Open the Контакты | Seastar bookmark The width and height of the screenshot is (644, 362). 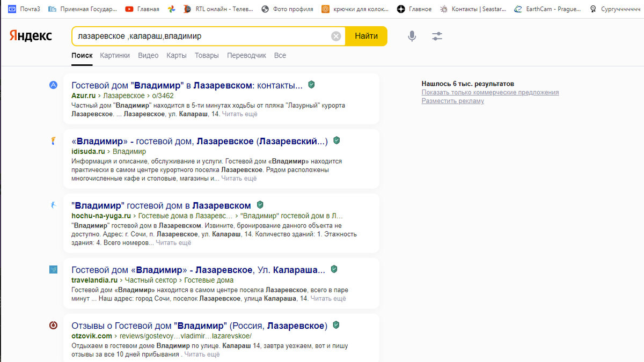(x=473, y=9)
